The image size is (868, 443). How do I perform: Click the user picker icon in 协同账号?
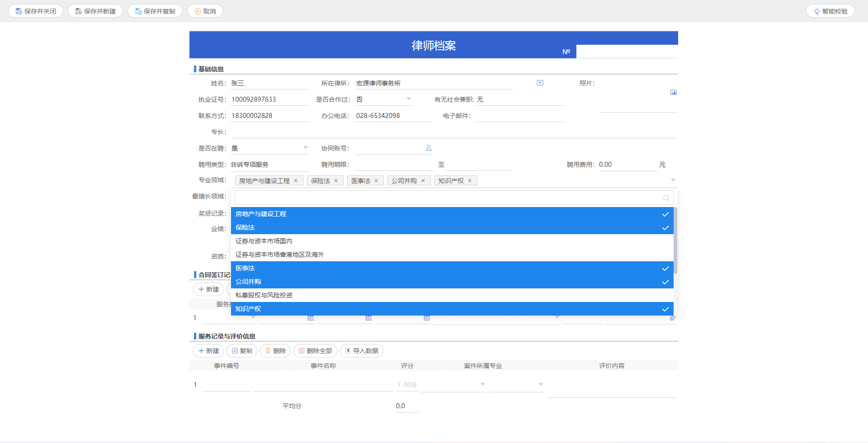pos(429,148)
